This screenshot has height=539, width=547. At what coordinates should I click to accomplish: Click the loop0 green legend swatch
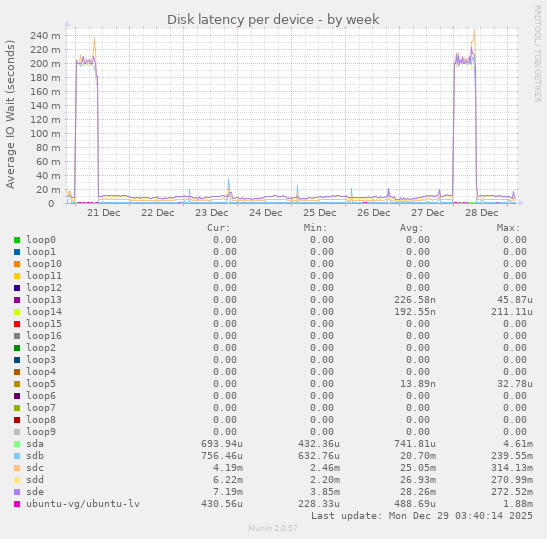pos(17,240)
